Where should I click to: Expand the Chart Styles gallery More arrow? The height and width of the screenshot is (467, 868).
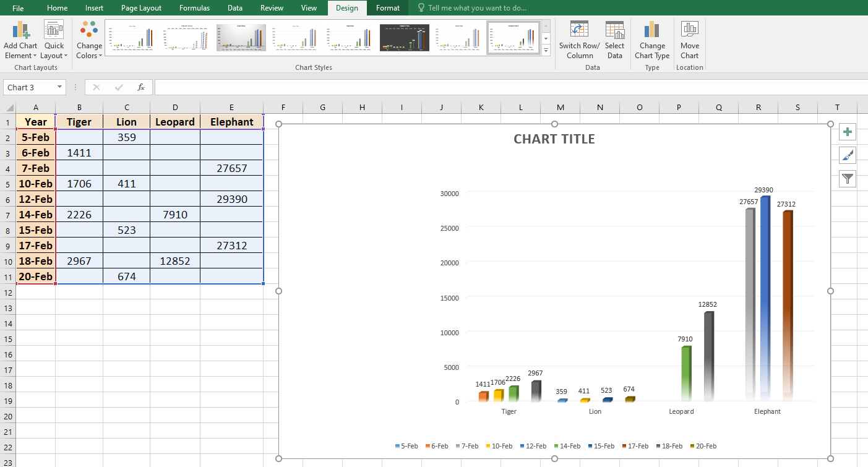point(546,51)
